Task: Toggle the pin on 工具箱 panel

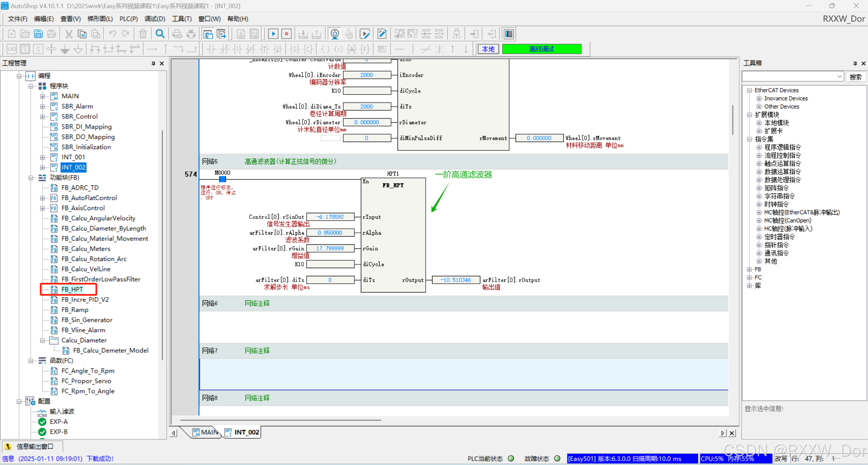Action: click(x=855, y=63)
